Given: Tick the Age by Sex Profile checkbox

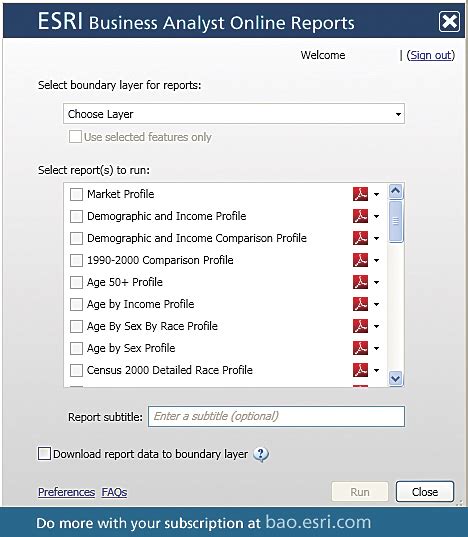Looking at the screenshot, I should 76,348.
